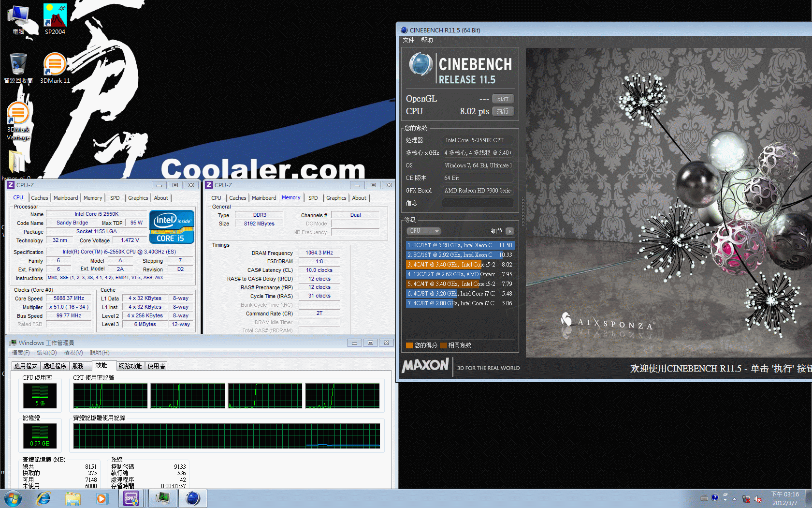
Task: Click the info input field in Cinebench
Action: tap(478, 203)
